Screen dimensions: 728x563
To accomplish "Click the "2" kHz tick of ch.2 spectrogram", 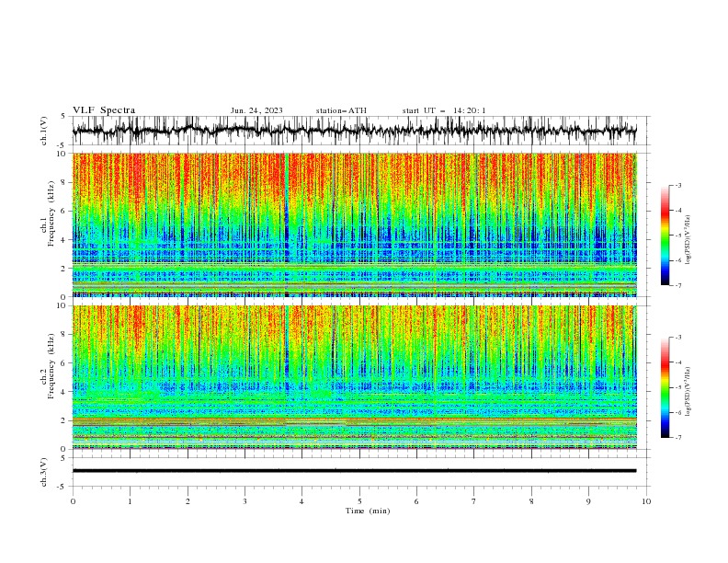I will [65, 420].
